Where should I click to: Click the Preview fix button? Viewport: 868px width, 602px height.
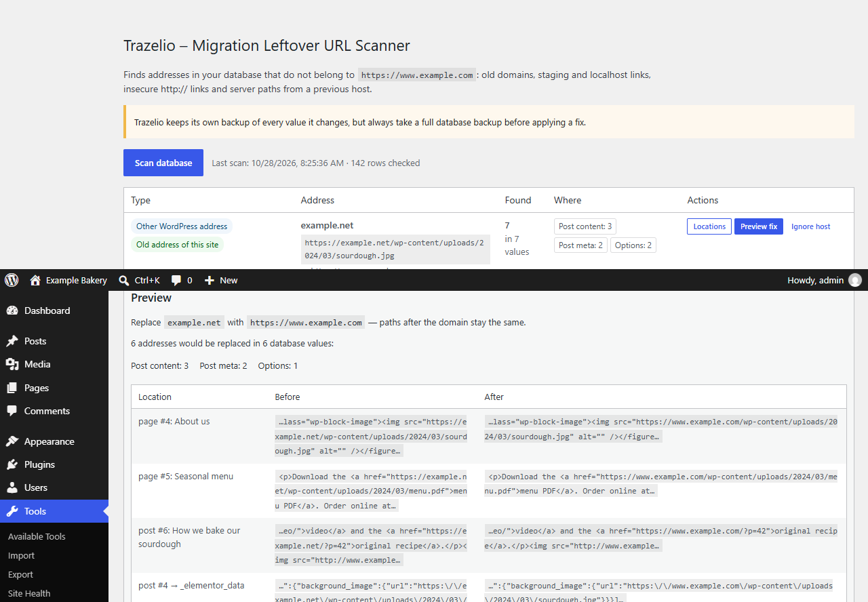pyautogui.click(x=759, y=226)
